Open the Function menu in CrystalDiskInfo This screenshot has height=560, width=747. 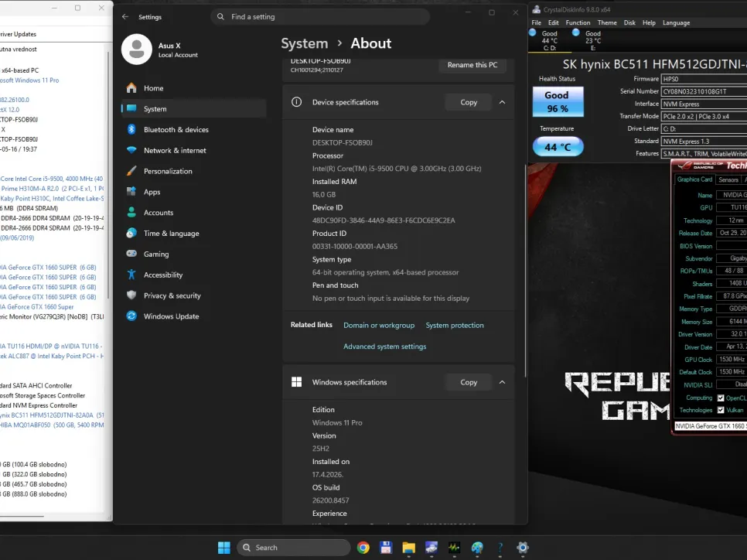(x=578, y=22)
